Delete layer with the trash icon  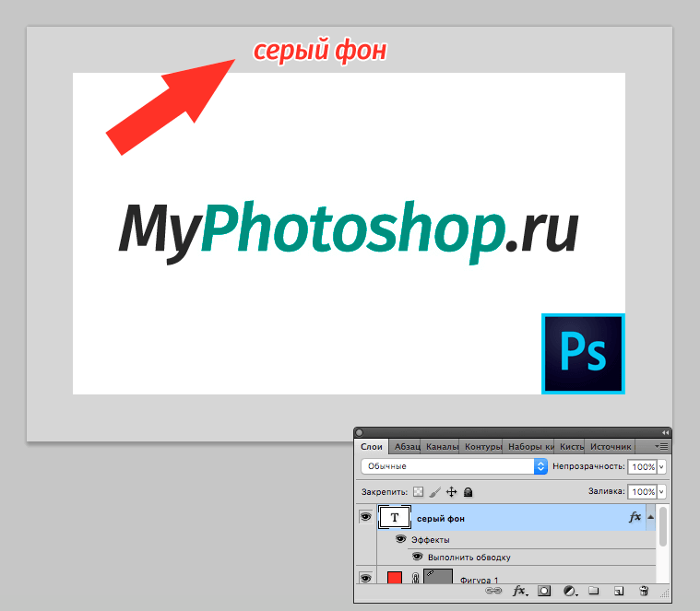tap(644, 591)
